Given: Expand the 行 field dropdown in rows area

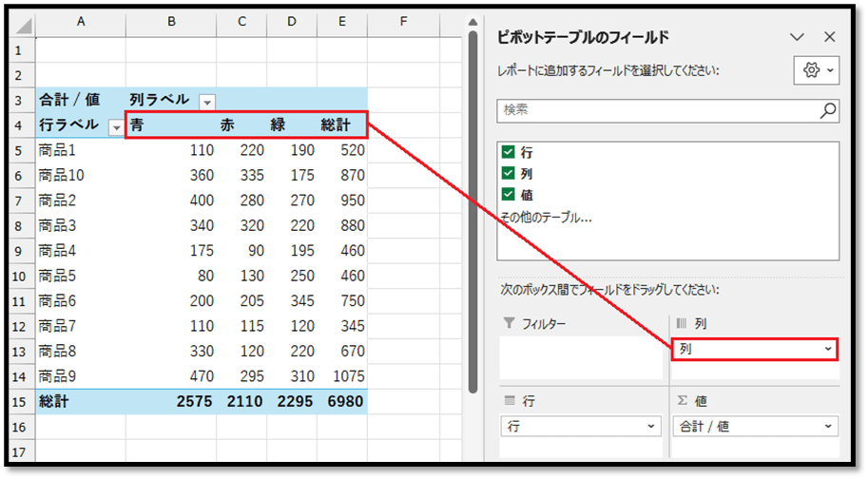Looking at the screenshot, I should (x=651, y=427).
